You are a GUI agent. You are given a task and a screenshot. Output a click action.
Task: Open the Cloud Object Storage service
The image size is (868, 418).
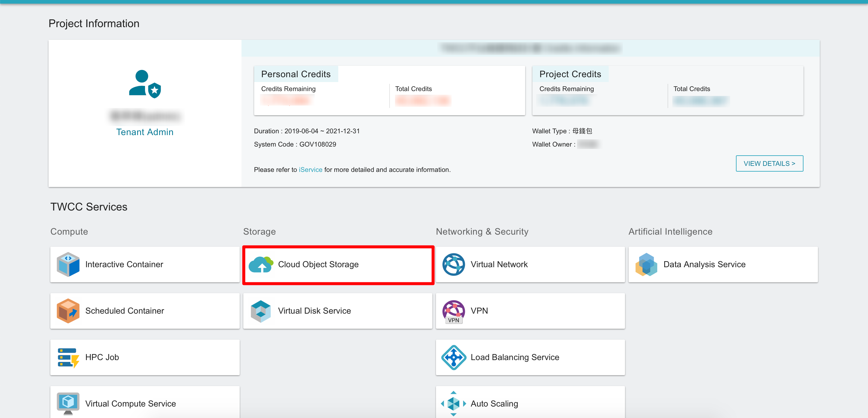pyautogui.click(x=338, y=264)
